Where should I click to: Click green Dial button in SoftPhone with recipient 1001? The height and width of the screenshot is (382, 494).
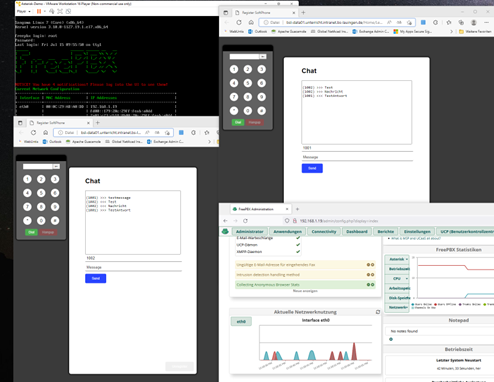(238, 122)
